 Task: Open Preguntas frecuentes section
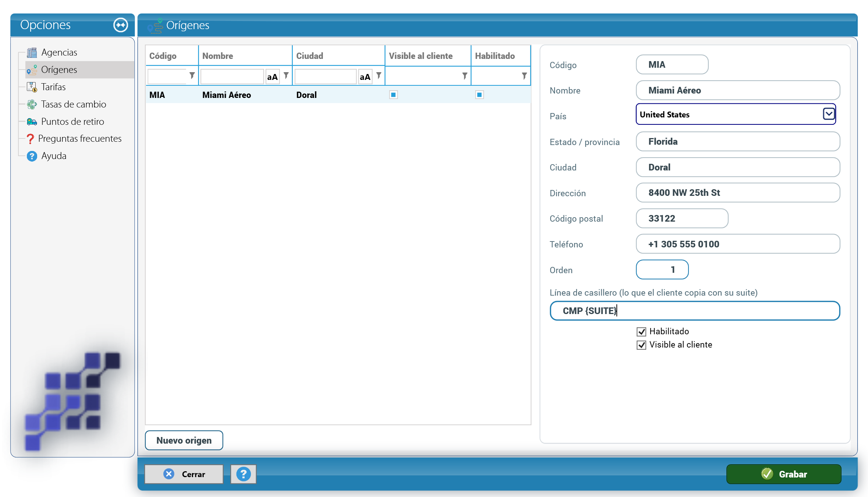[x=80, y=139]
